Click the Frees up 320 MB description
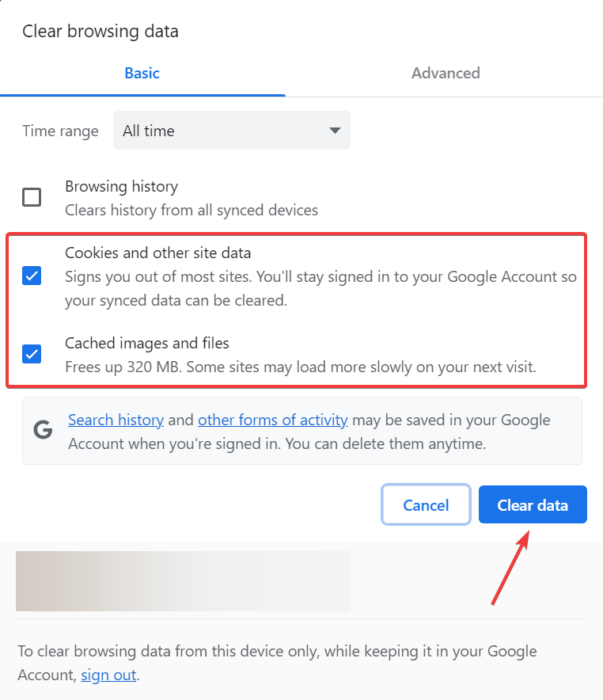The width and height of the screenshot is (603, 700). pyautogui.click(x=301, y=367)
